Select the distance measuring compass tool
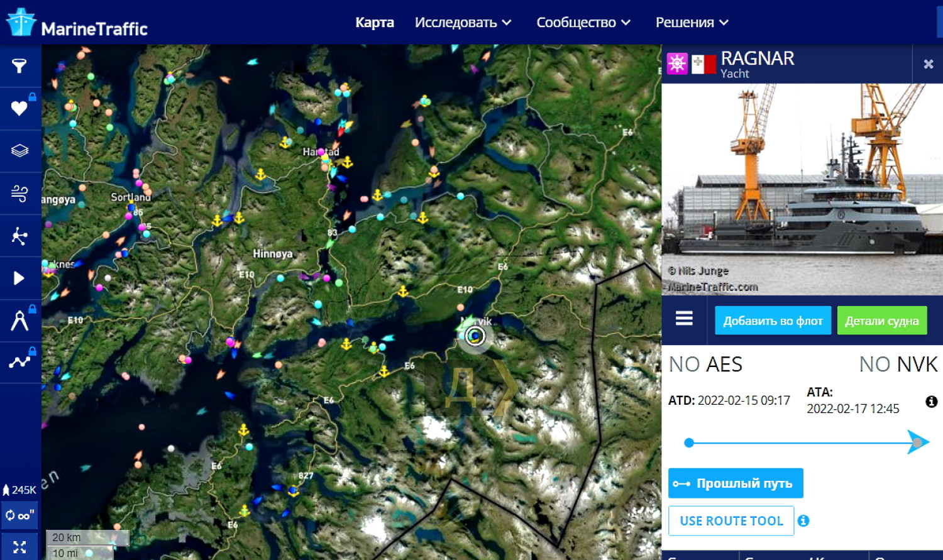 pyautogui.click(x=19, y=321)
